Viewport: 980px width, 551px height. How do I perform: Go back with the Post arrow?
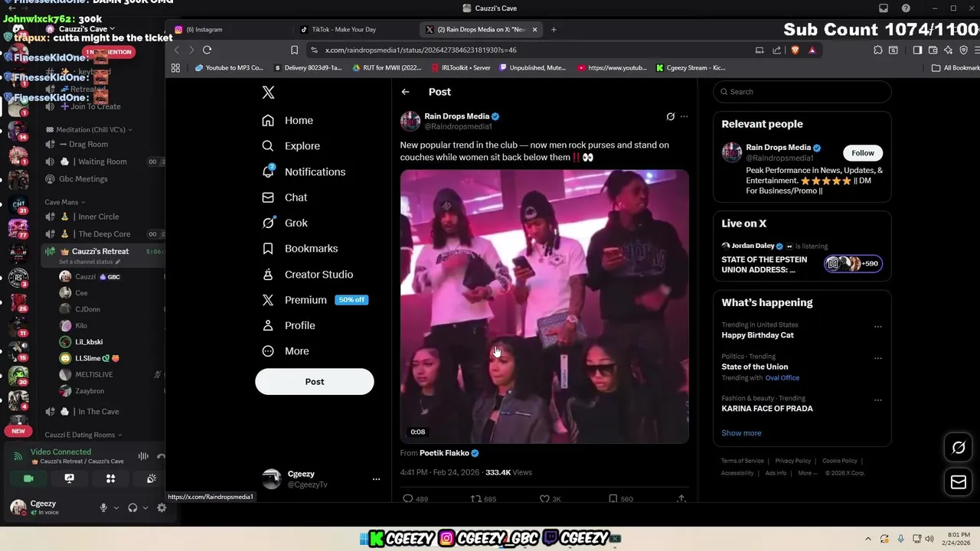[x=405, y=92]
